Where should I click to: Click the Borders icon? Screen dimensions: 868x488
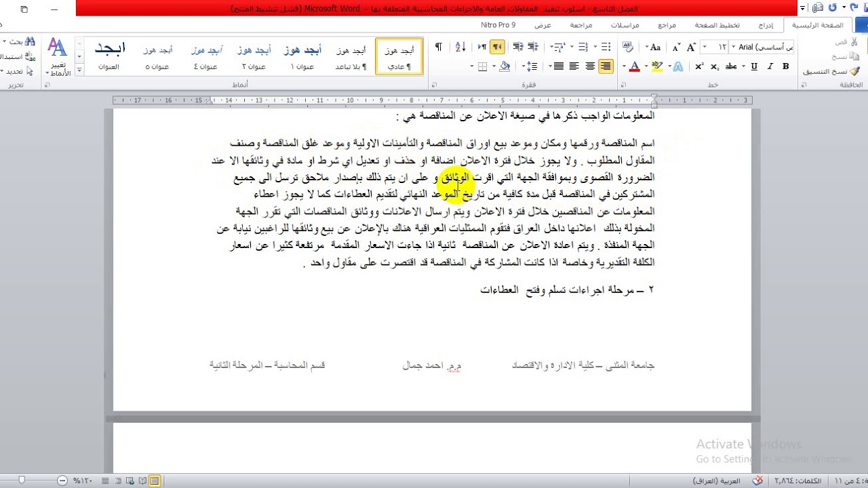[x=482, y=66]
